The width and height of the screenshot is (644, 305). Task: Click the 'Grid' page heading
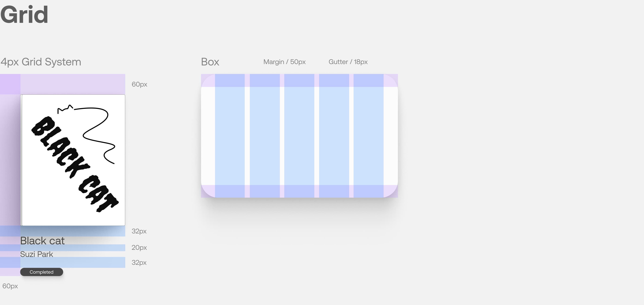coord(24,14)
